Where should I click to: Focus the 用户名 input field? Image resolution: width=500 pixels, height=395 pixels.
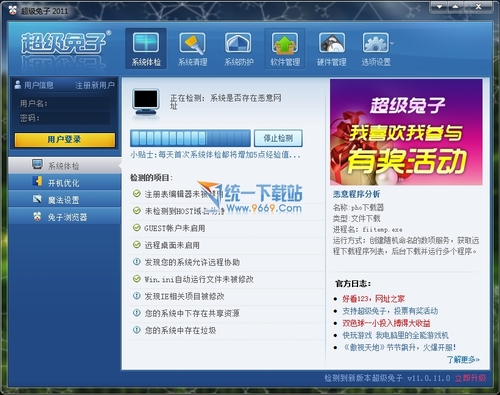79,104
